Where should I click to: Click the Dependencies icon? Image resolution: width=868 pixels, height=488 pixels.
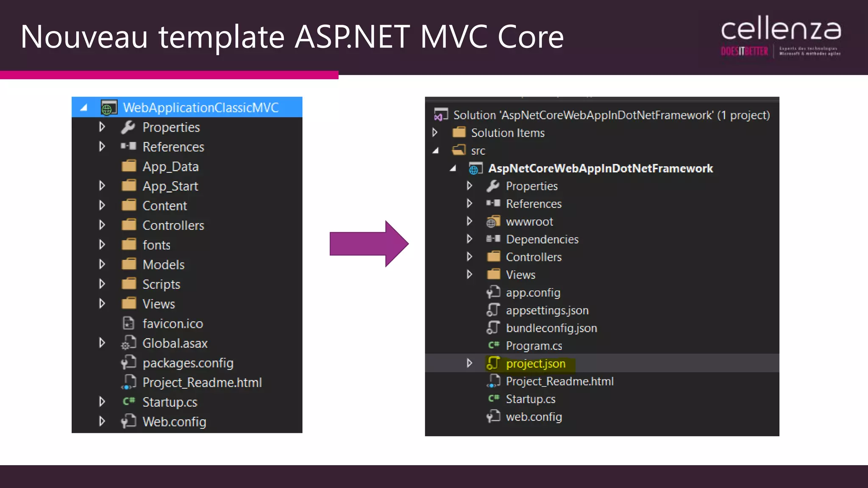pos(493,239)
